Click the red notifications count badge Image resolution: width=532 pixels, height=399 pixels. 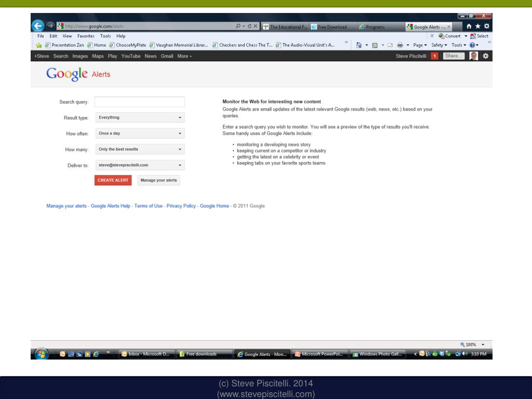coord(434,56)
